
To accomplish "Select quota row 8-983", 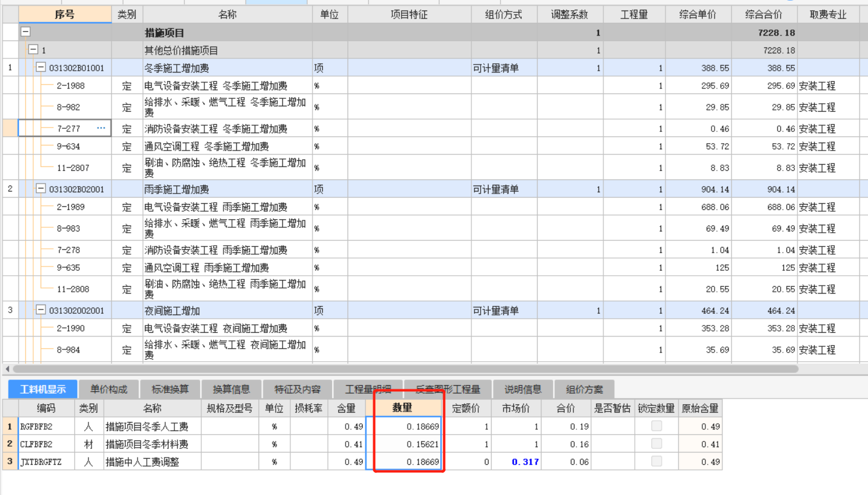I will pos(69,228).
